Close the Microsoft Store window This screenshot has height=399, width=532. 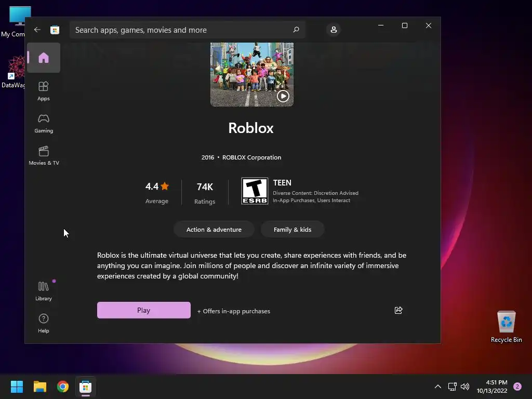(x=429, y=25)
